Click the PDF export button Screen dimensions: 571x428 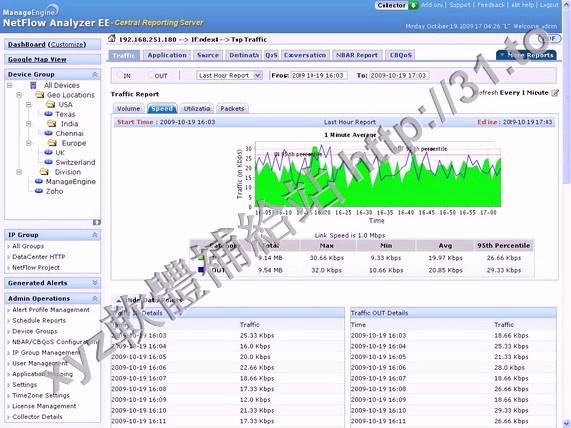coord(549,38)
